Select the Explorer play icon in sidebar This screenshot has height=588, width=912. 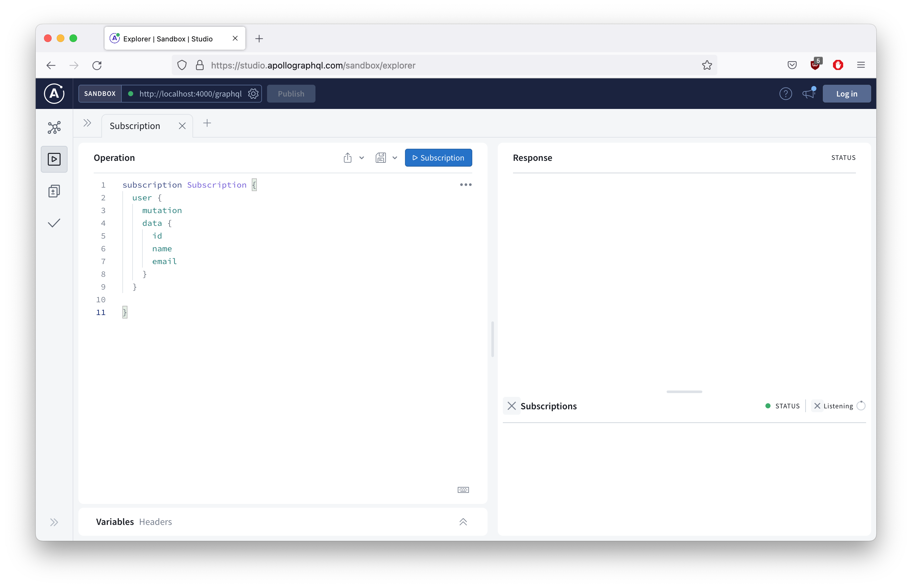pyautogui.click(x=54, y=159)
